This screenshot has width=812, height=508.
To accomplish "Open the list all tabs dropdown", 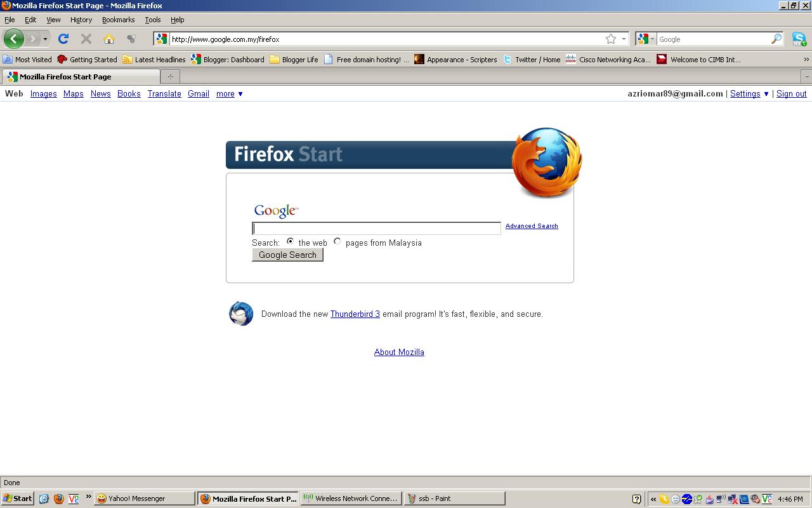I will pos(806,76).
